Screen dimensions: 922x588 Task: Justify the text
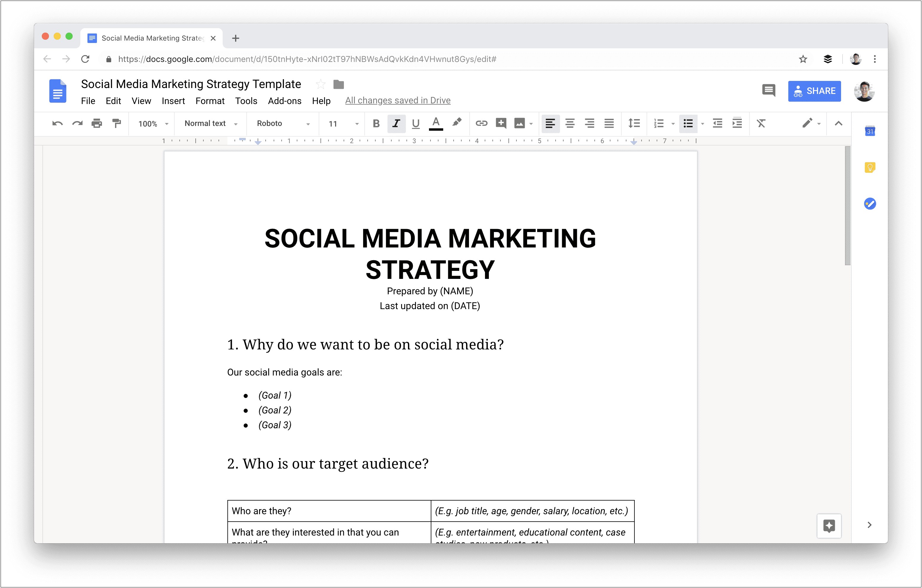609,123
